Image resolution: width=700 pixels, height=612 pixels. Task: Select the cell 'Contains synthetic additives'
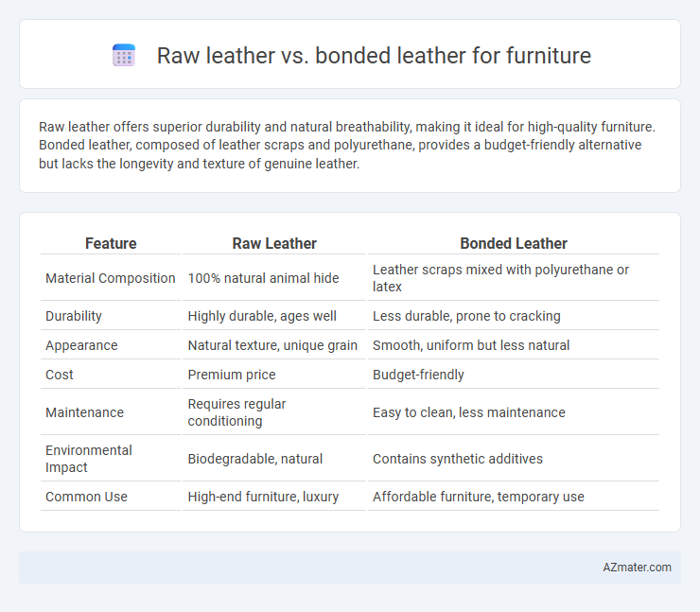458,459
